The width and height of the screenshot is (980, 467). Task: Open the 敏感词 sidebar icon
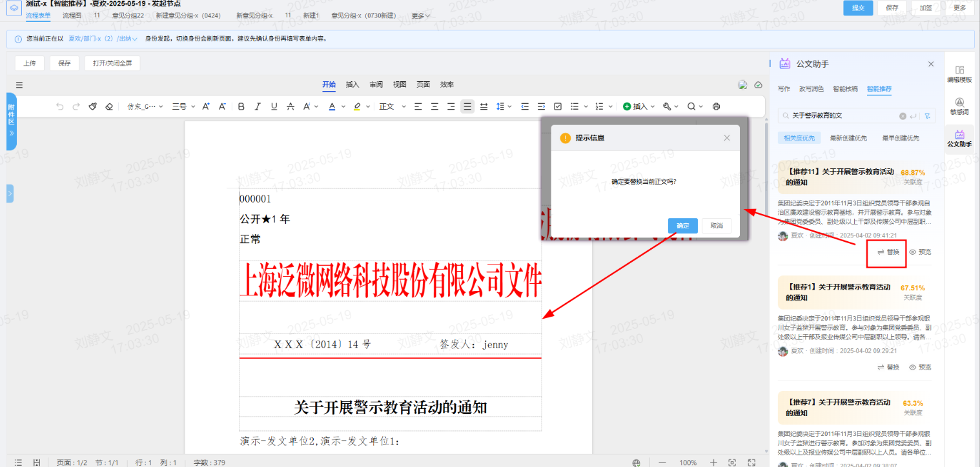click(959, 106)
